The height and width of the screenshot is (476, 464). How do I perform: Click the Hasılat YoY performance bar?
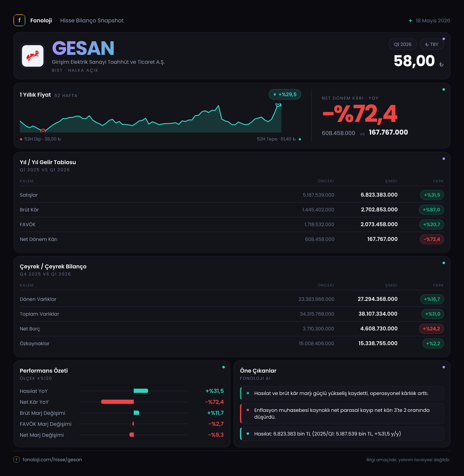pyautogui.click(x=141, y=391)
